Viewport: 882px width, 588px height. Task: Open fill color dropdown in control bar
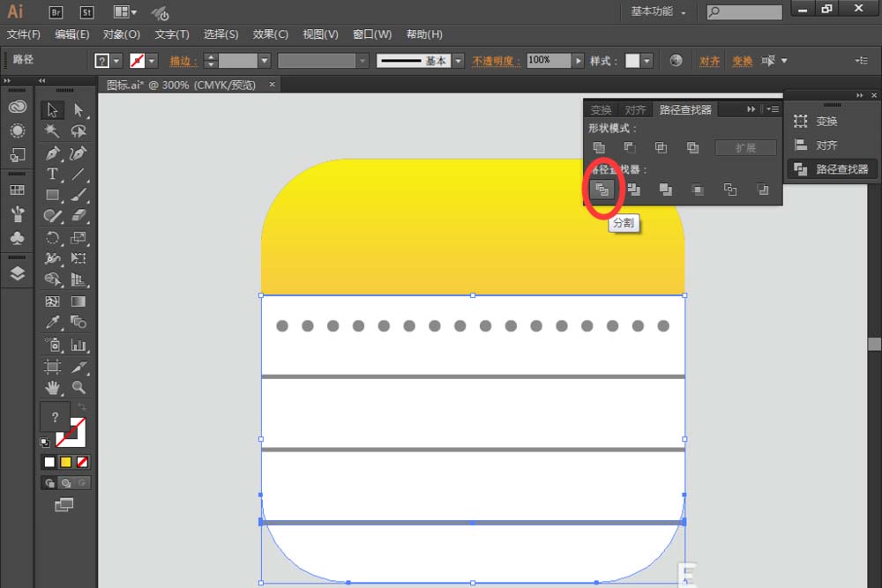116,60
